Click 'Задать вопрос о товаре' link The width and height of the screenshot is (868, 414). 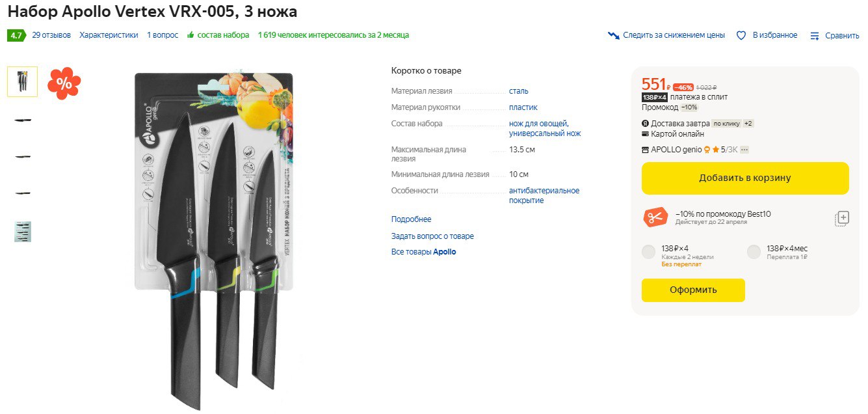(x=432, y=236)
